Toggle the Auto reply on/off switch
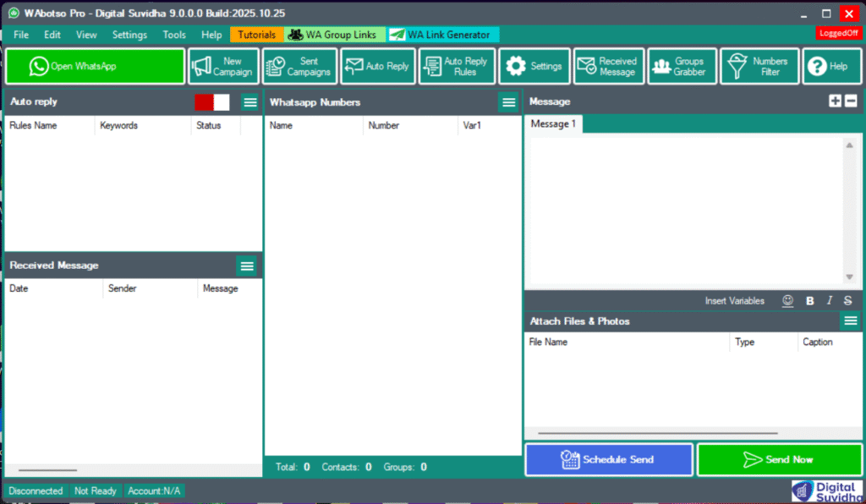Screen dimensions: 866x504 point(211,101)
